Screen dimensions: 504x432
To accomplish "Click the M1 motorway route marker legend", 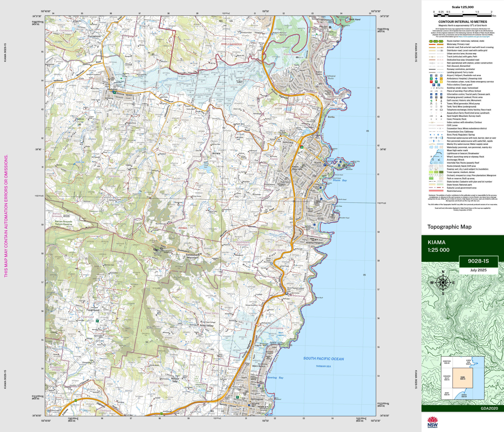I will [x=431, y=41].
